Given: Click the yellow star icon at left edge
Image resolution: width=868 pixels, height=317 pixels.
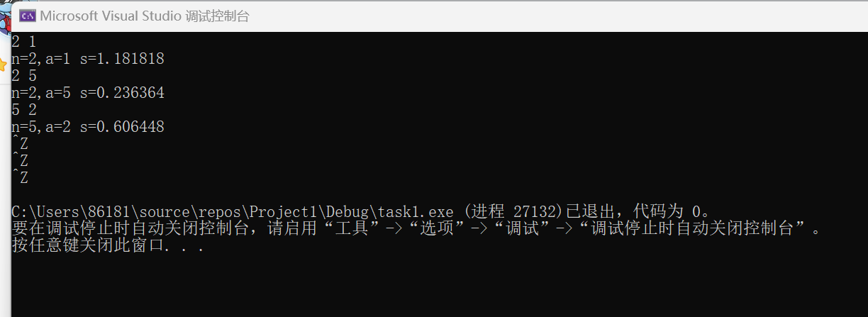Looking at the screenshot, I should (3, 64).
